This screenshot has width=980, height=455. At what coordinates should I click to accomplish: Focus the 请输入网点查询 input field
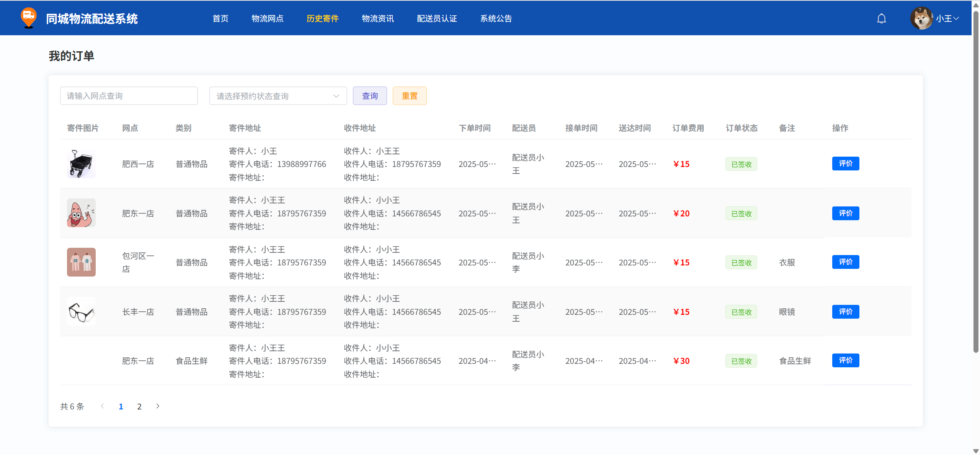[x=129, y=96]
